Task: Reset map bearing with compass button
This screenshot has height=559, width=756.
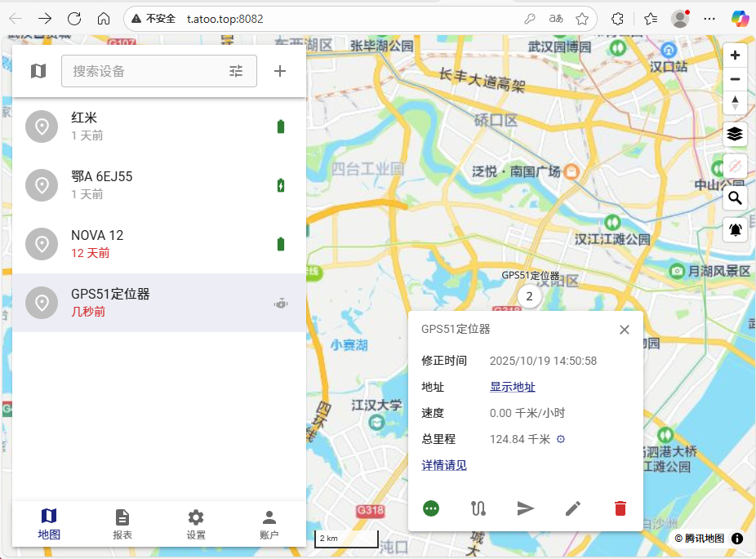Action: 735,103
